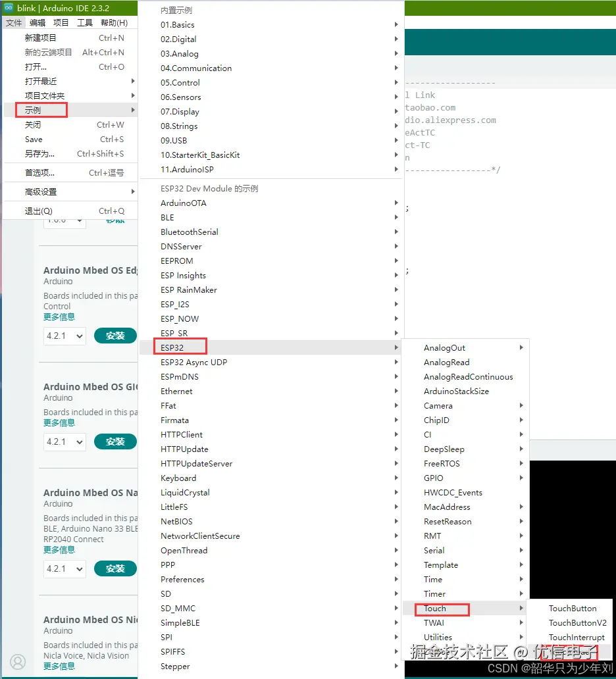616x679 pixels.
Task: Open the 帮助(H) menu
Action: [x=114, y=22]
